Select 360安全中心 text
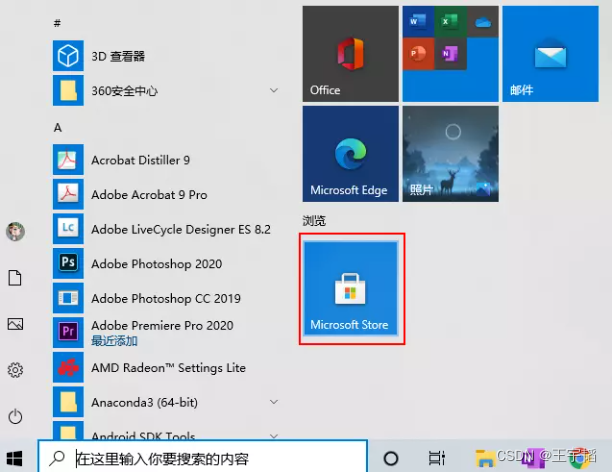The width and height of the screenshot is (612, 472). click(x=125, y=91)
